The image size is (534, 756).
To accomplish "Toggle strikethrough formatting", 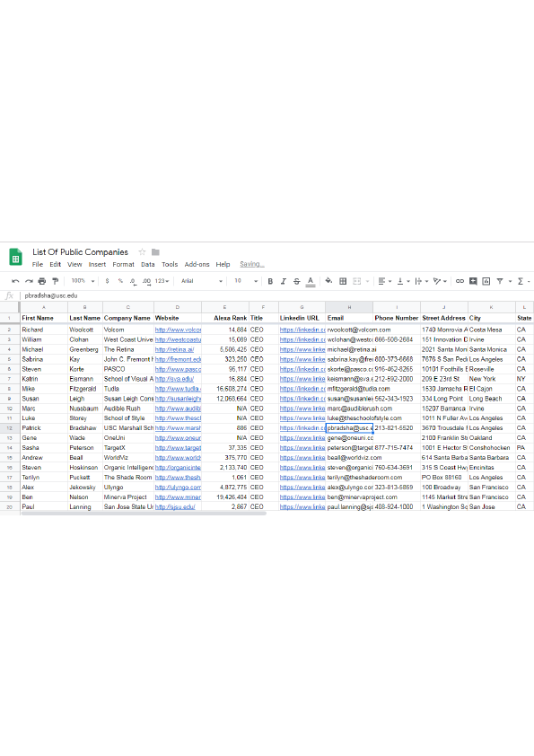I will click(x=296, y=281).
